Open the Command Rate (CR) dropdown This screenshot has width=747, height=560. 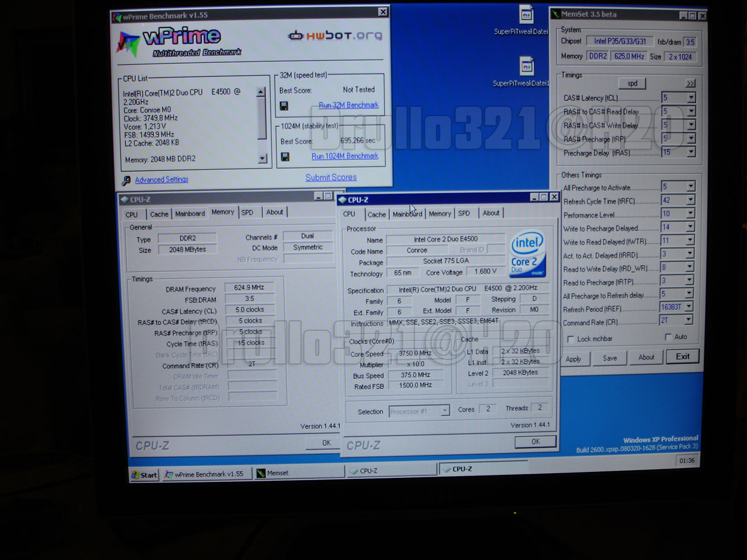click(689, 320)
